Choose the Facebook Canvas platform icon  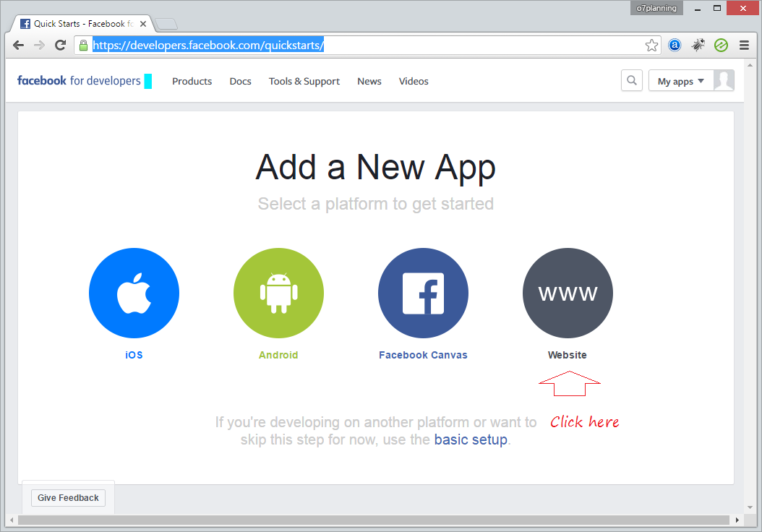tap(423, 293)
